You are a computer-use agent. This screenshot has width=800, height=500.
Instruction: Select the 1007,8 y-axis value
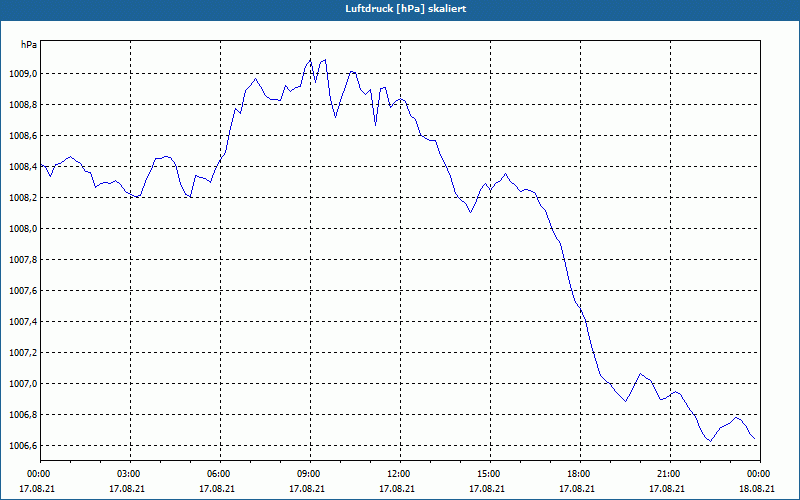23,260
